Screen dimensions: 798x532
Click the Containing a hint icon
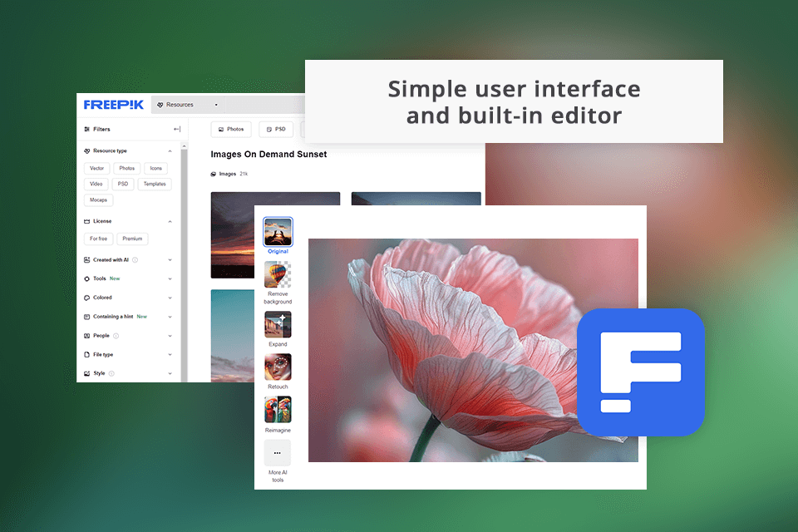pos(86,317)
